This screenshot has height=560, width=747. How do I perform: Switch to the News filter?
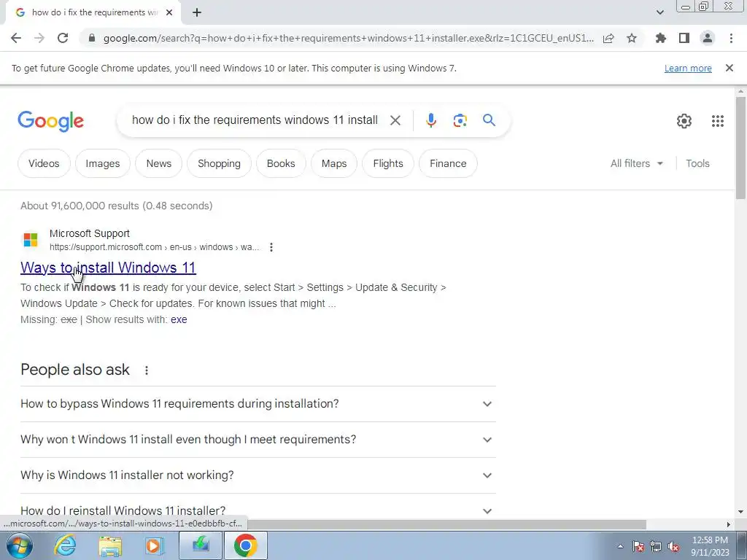pos(158,163)
